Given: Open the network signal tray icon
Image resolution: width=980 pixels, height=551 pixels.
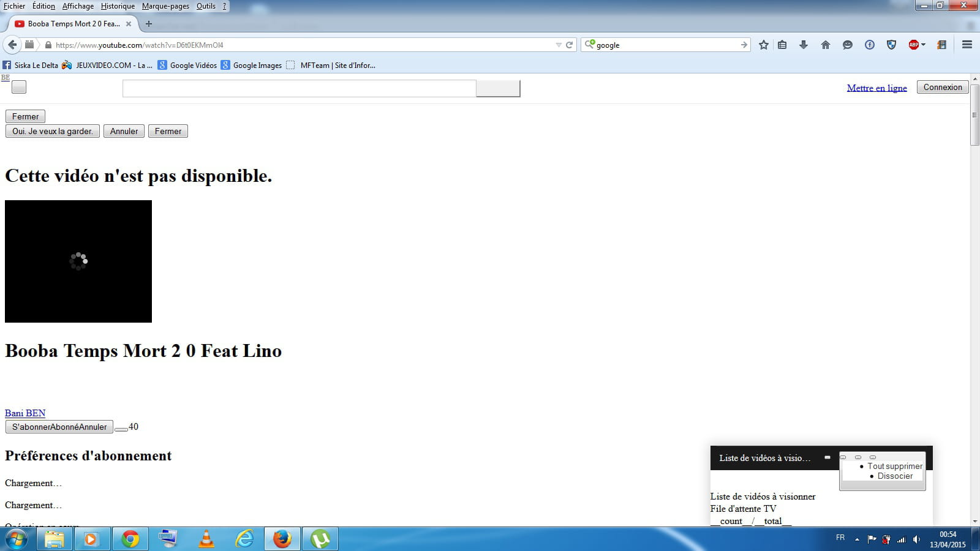Looking at the screenshot, I should click(x=901, y=539).
